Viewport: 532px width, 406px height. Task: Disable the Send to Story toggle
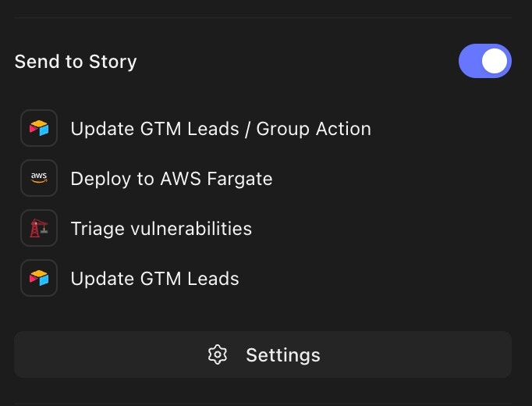point(485,61)
